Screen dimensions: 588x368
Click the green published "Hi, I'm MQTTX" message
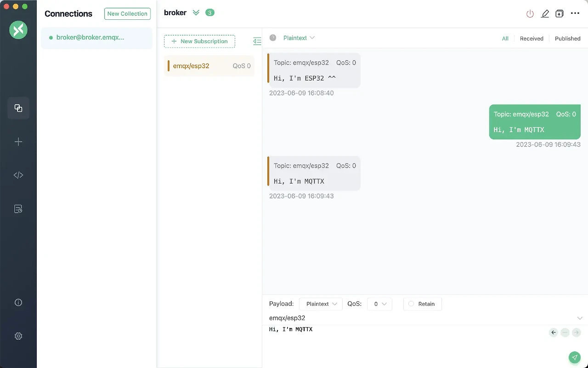535,122
